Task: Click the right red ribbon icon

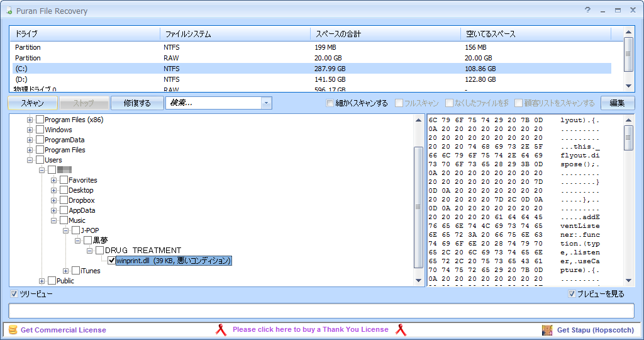Action: pyautogui.click(x=401, y=330)
